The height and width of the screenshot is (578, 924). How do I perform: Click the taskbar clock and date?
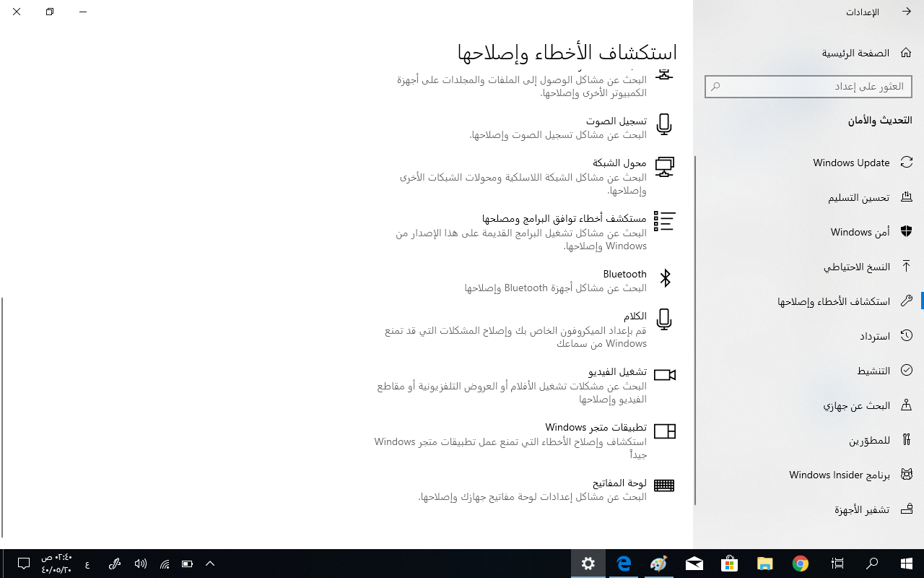[56, 564]
